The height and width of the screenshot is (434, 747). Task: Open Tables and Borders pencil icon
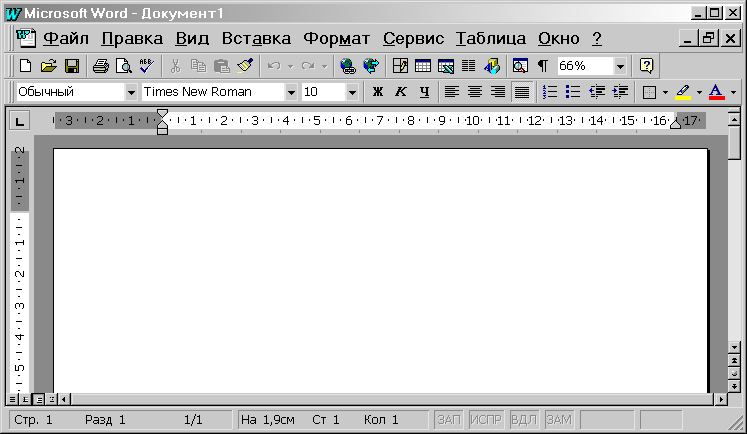(x=400, y=66)
